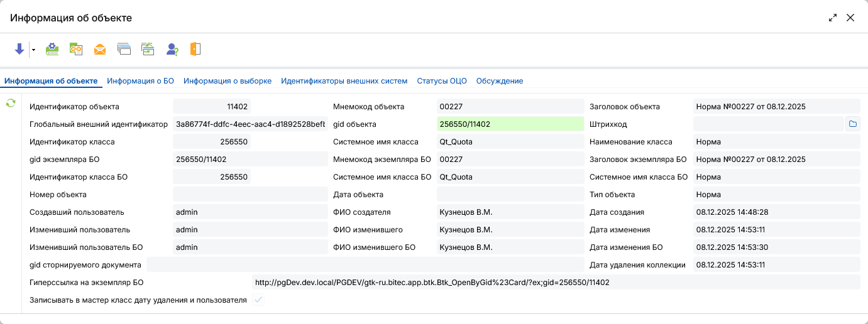Click the user with question mark icon
Viewport: 868px width, 324px height.
pyautogui.click(x=172, y=49)
